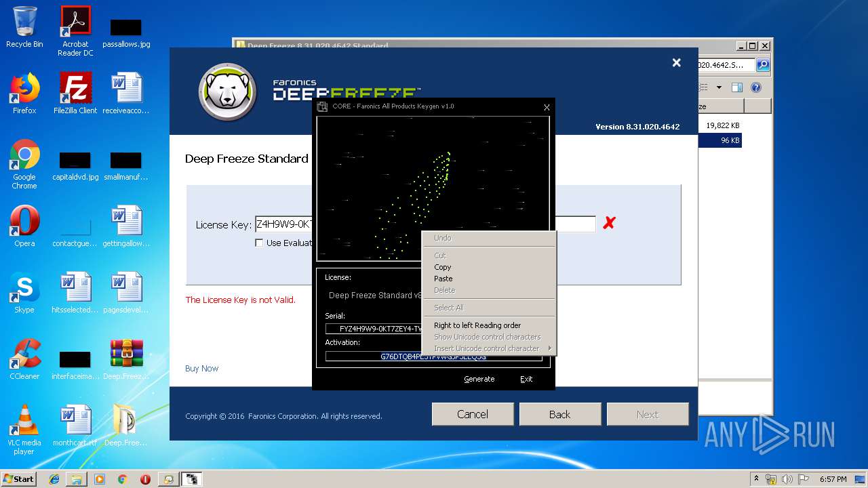
Task: Open the Buy Now link
Action: [202, 369]
